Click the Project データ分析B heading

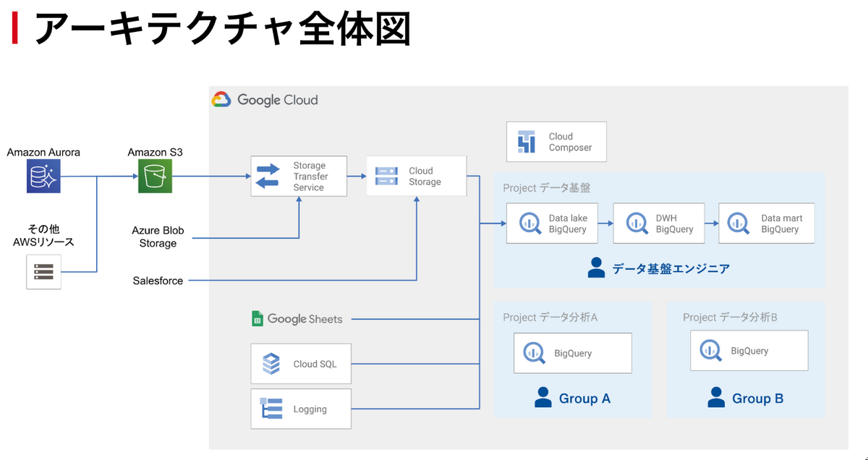[730, 318]
